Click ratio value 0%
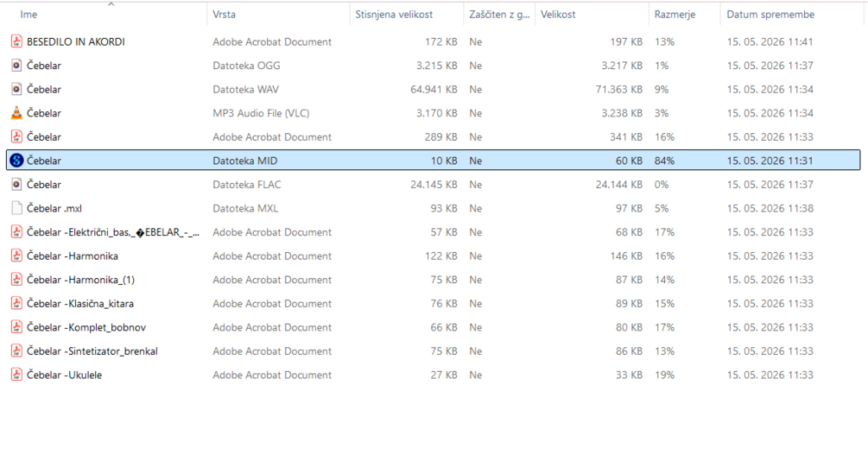Screen dimensions: 868x467 (x=662, y=184)
